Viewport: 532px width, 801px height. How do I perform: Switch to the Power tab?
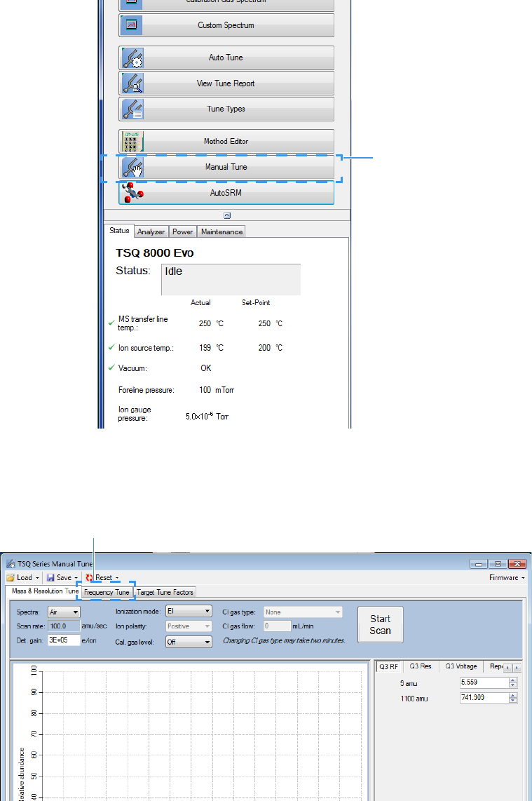183,232
